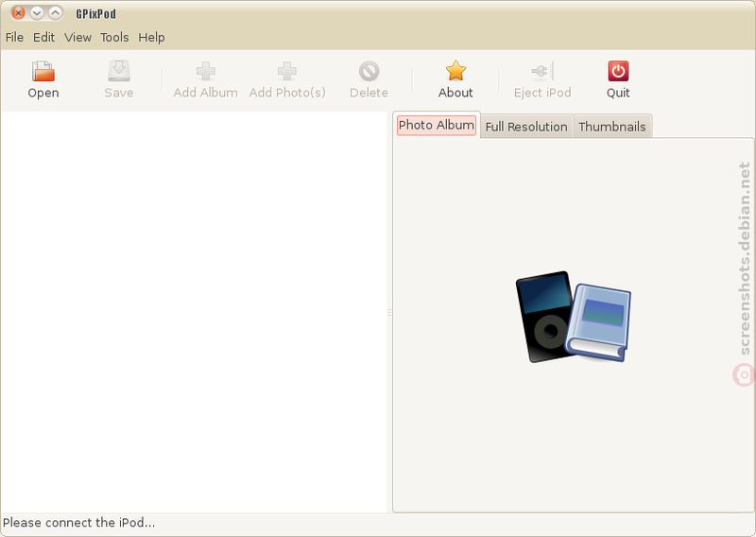Click the Open folder toolbar icon

(43, 71)
